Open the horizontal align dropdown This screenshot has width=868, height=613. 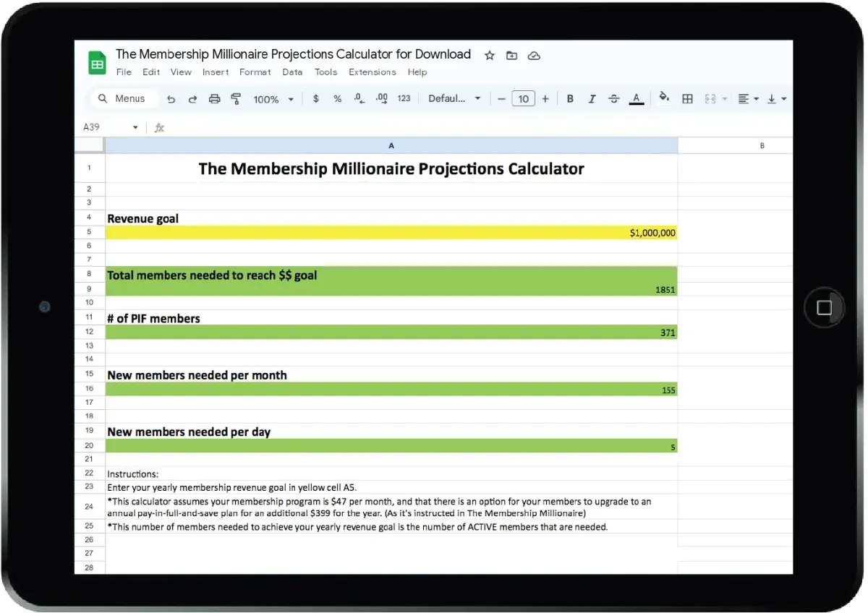748,99
